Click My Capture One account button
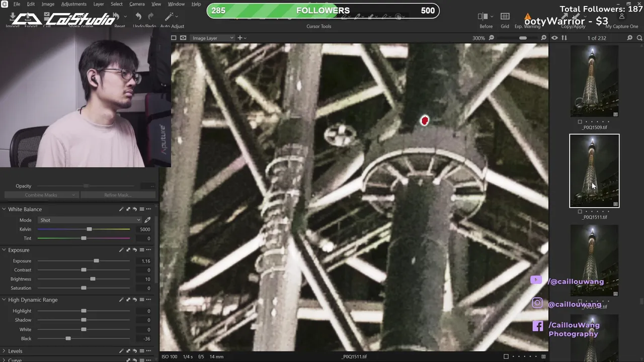644x362 pixels. coord(622,20)
